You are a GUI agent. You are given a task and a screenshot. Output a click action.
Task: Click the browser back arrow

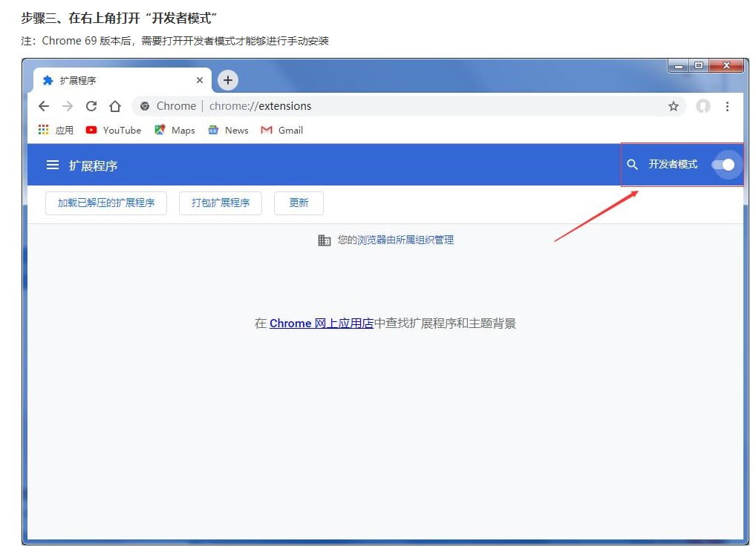pyautogui.click(x=44, y=106)
